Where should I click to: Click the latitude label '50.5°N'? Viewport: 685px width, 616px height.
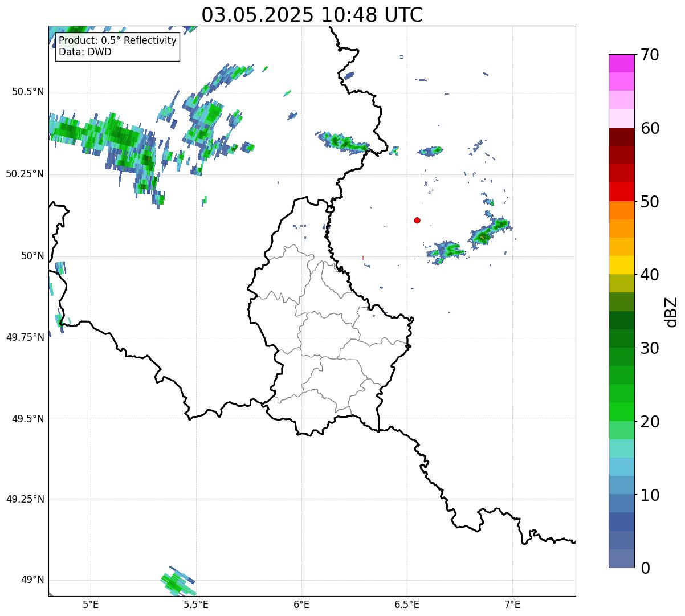click(x=28, y=92)
